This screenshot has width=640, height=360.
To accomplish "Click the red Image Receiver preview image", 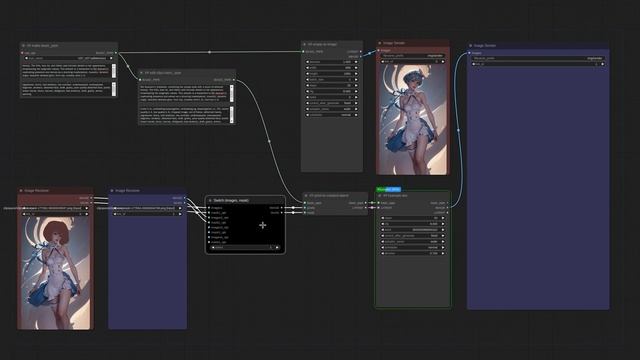I will [55, 272].
